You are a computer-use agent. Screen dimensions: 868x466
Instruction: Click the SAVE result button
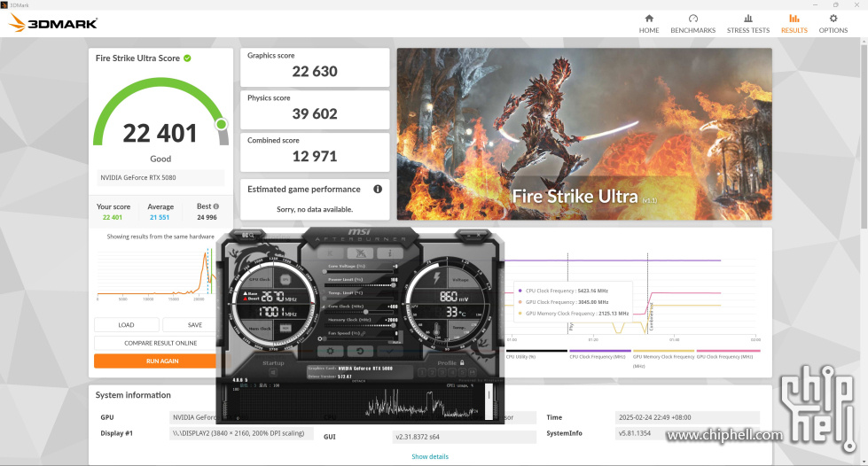[194, 325]
